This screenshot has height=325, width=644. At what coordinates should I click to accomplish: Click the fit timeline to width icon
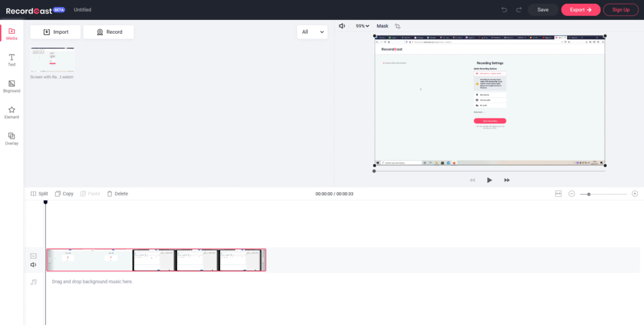[558, 193]
